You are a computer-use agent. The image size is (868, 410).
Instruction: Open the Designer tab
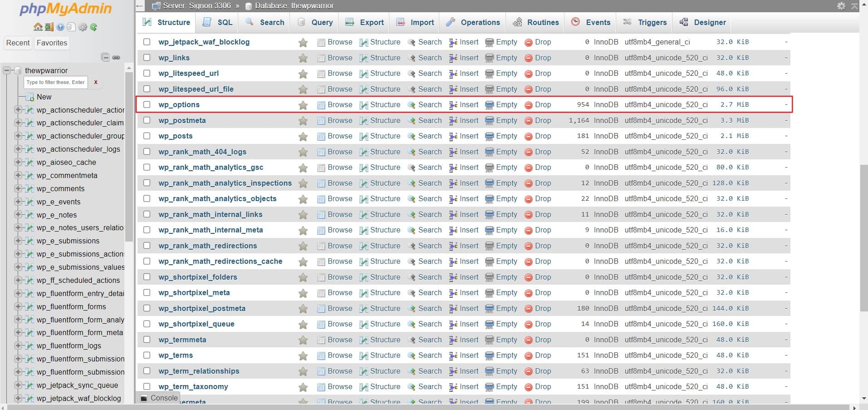[703, 22]
